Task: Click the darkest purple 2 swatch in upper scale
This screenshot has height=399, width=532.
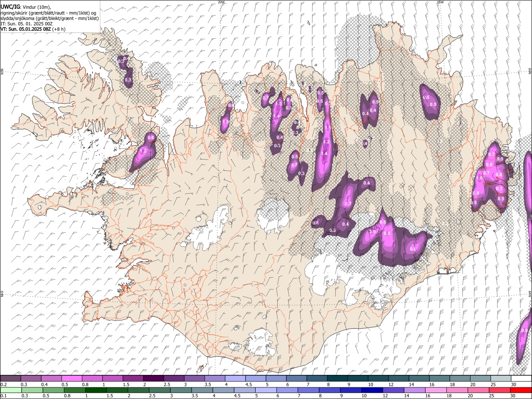Action: (153, 378)
